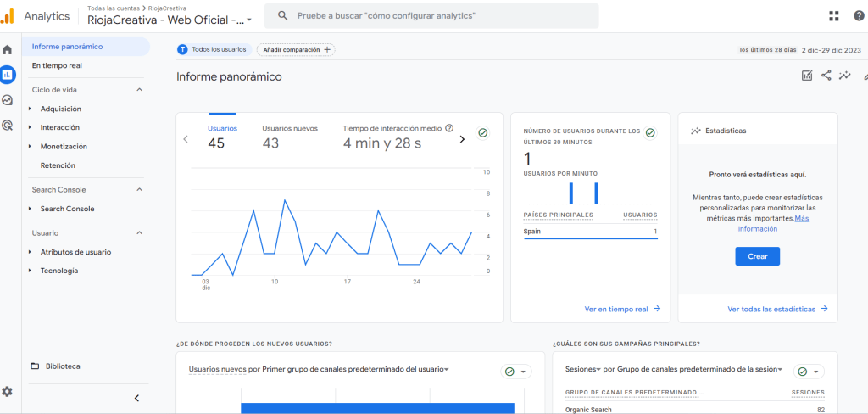The width and height of the screenshot is (868, 414).
Task: Expand the Tecnología tree item
Action: coord(30,271)
